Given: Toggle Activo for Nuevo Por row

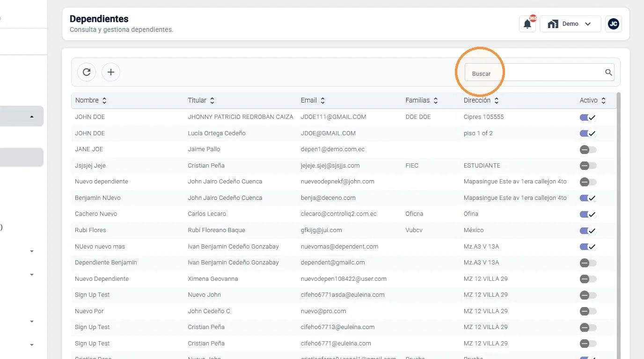Looking at the screenshot, I should [588, 311].
